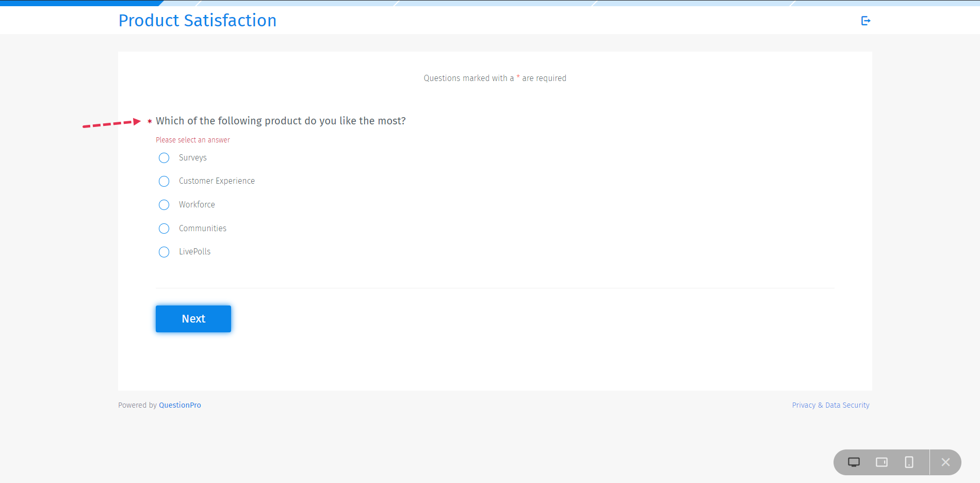Select the Surveys radio button
Image resolution: width=980 pixels, height=483 pixels.
tap(164, 158)
